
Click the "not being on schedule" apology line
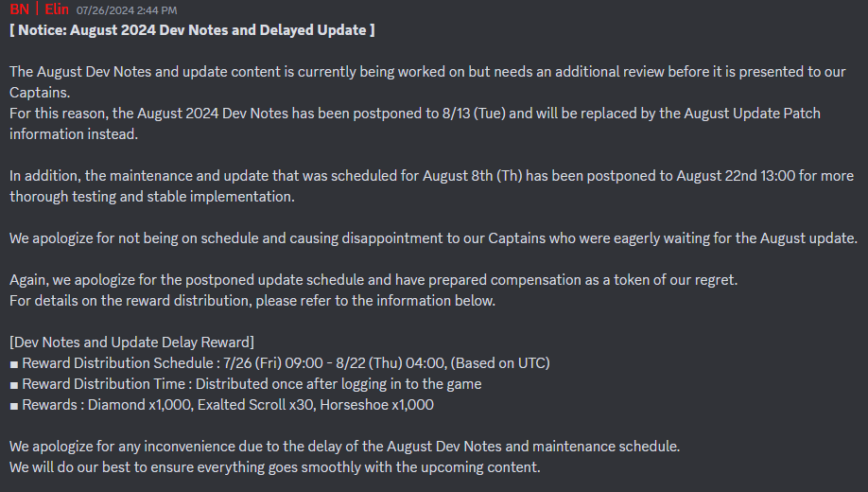433,238
